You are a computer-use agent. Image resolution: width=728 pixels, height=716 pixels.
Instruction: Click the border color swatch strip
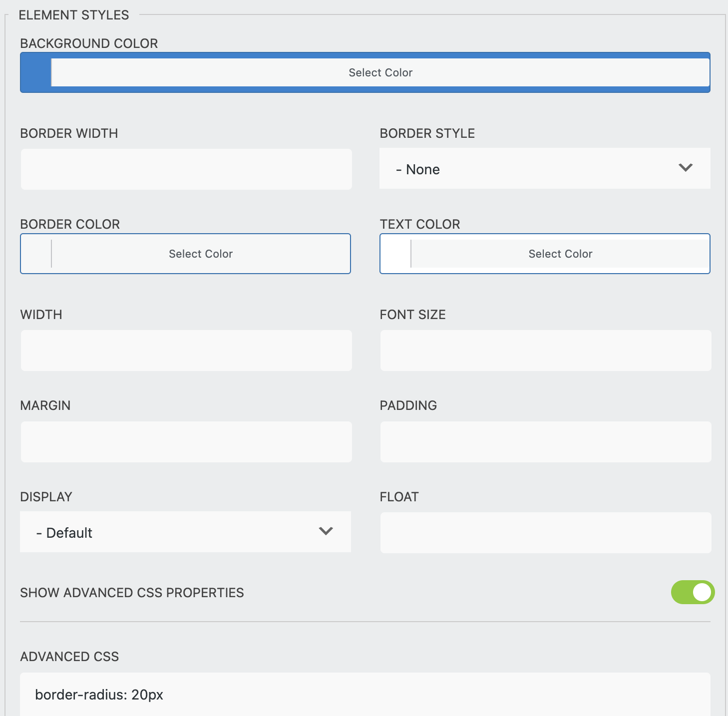[35, 254]
